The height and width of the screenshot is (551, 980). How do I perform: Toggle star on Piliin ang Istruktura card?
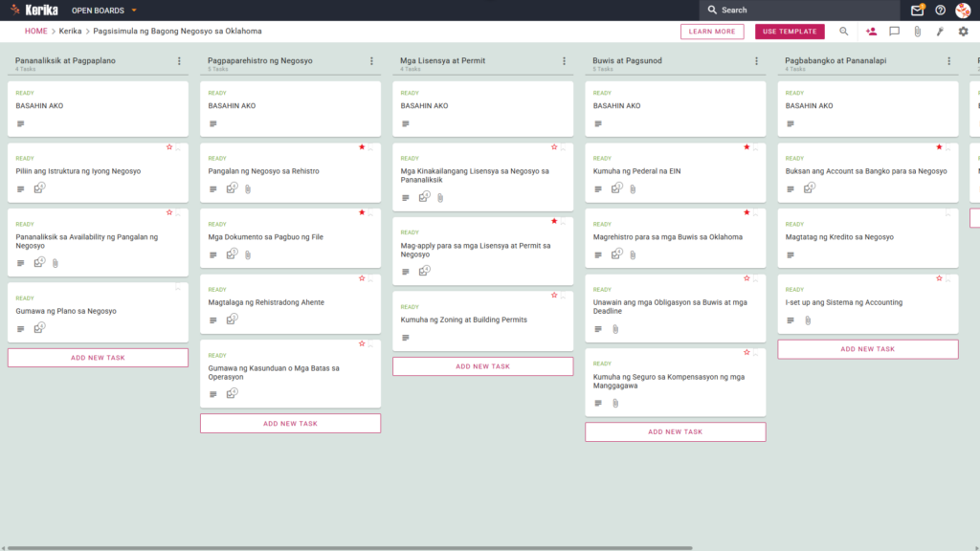point(168,146)
